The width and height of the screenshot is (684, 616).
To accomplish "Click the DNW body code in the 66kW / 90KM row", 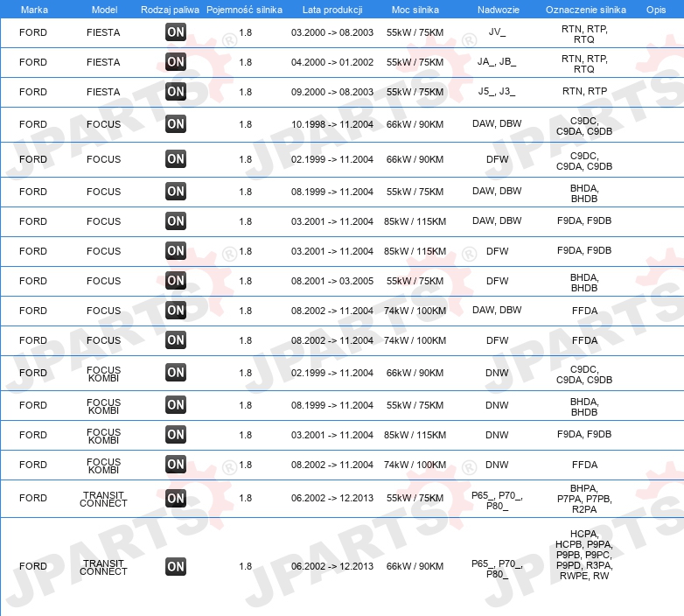I will (497, 373).
